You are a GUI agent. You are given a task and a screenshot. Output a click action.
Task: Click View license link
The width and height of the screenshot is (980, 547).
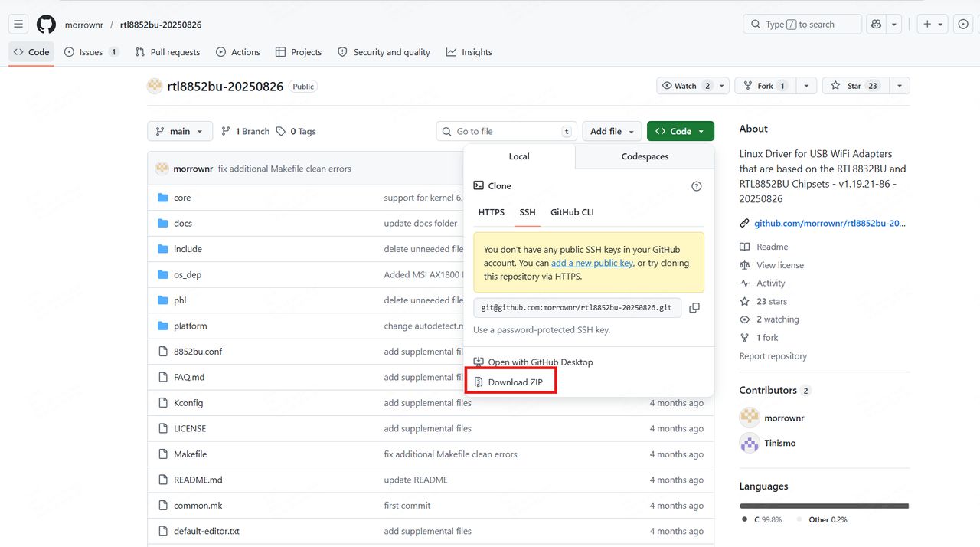780,265
